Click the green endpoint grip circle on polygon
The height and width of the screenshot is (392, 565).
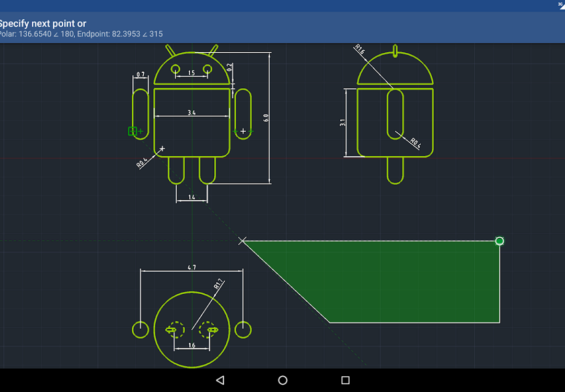(x=499, y=241)
